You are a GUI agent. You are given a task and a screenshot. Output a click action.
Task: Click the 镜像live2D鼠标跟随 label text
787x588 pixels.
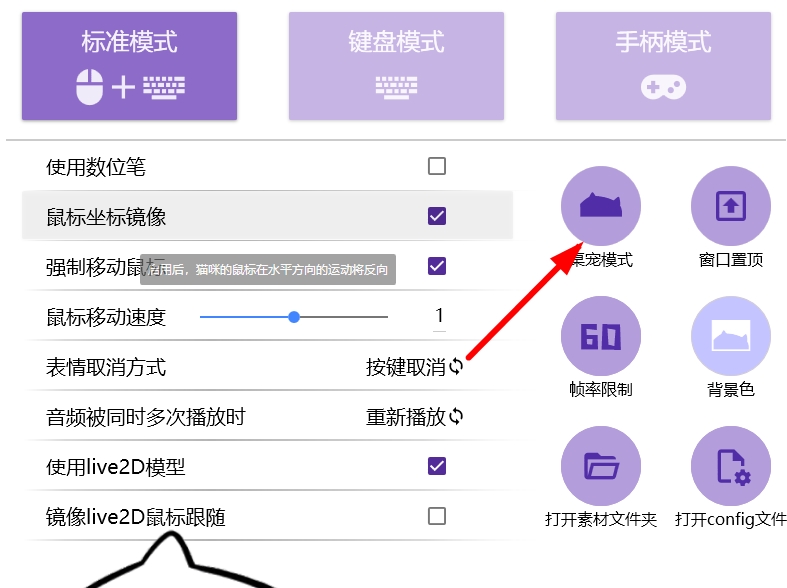[136, 517]
